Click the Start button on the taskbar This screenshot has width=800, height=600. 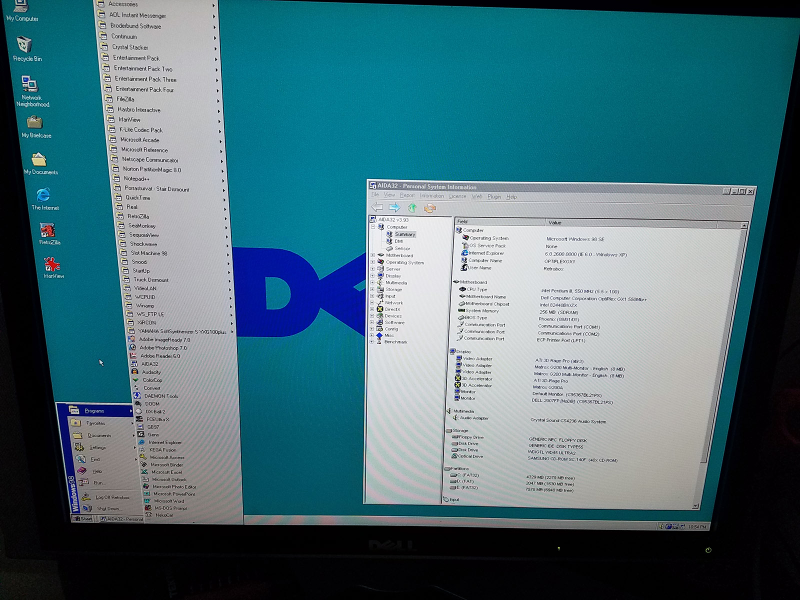pos(82,519)
